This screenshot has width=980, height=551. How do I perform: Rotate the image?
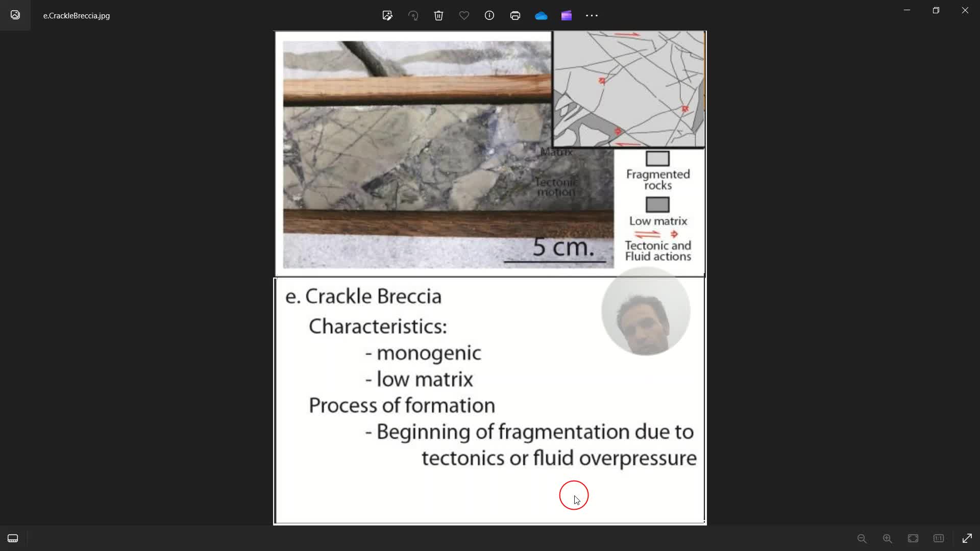413,15
